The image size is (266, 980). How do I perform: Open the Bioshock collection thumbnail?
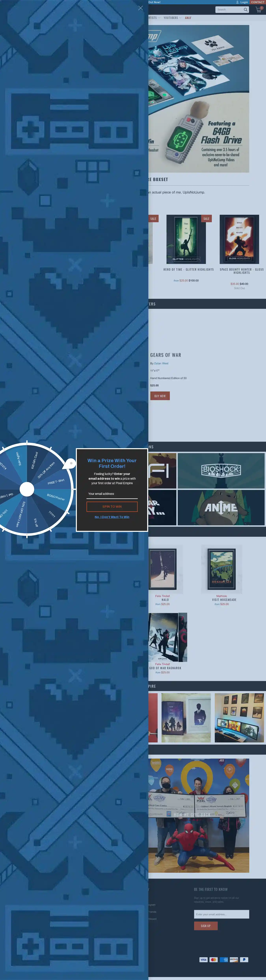tap(221, 470)
